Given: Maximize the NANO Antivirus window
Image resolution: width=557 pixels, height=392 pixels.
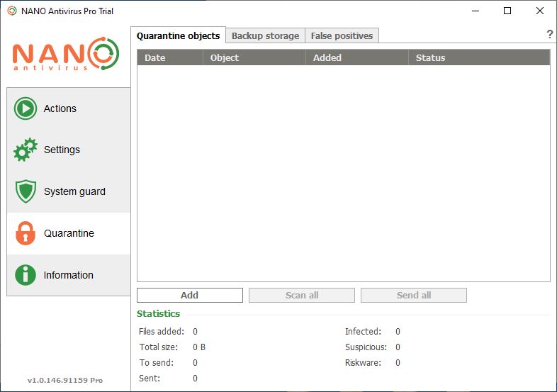Looking at the screenshot, I should click(507, 11).
